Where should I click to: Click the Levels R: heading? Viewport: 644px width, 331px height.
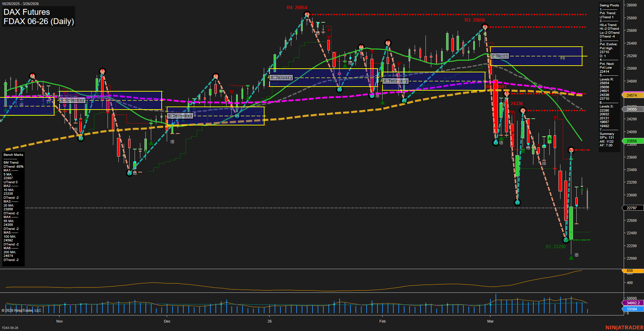tap(606, 79)
